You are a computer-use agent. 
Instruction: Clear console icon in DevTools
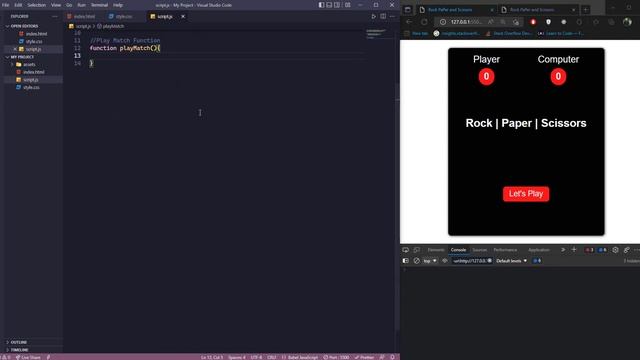click(416, 261)
